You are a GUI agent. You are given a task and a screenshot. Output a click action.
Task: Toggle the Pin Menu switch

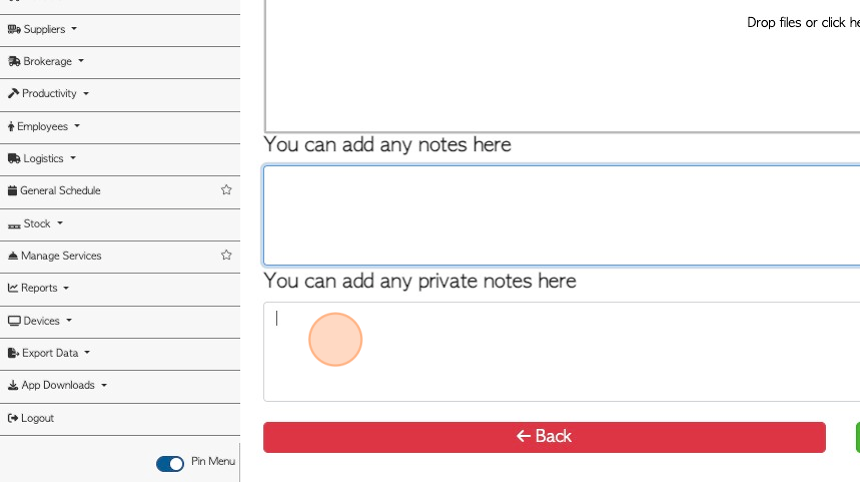[x=170, y=464]
